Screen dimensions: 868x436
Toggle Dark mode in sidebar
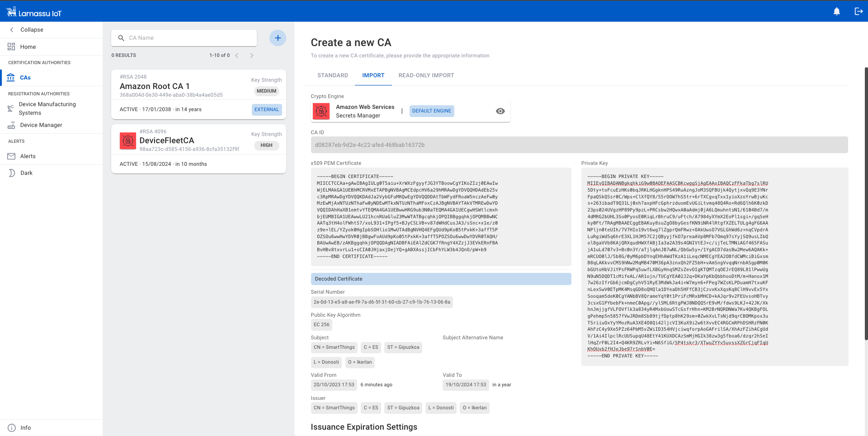point(26,173)
